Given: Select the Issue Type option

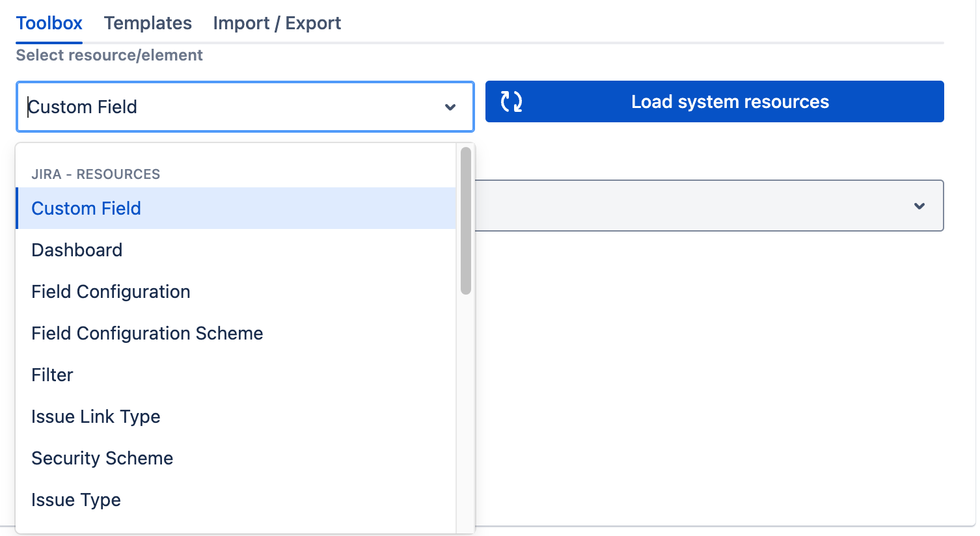Looking at the screenshot, I should coord(76,500).
